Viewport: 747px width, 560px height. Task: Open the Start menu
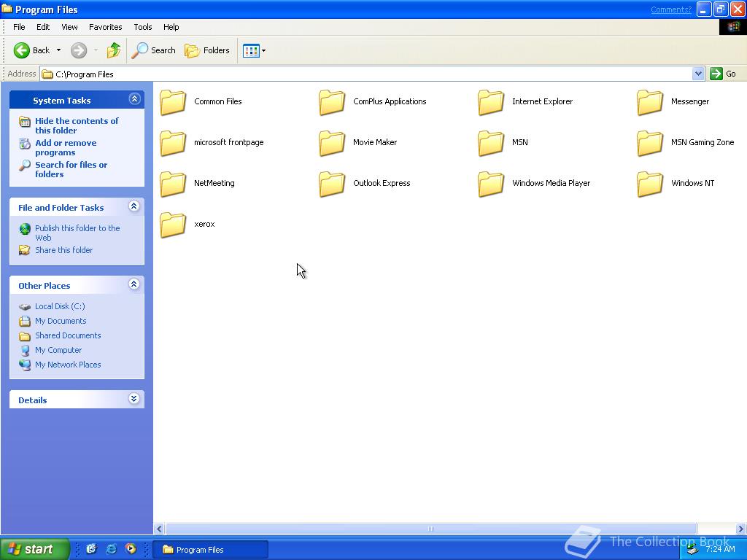[34, 549]
